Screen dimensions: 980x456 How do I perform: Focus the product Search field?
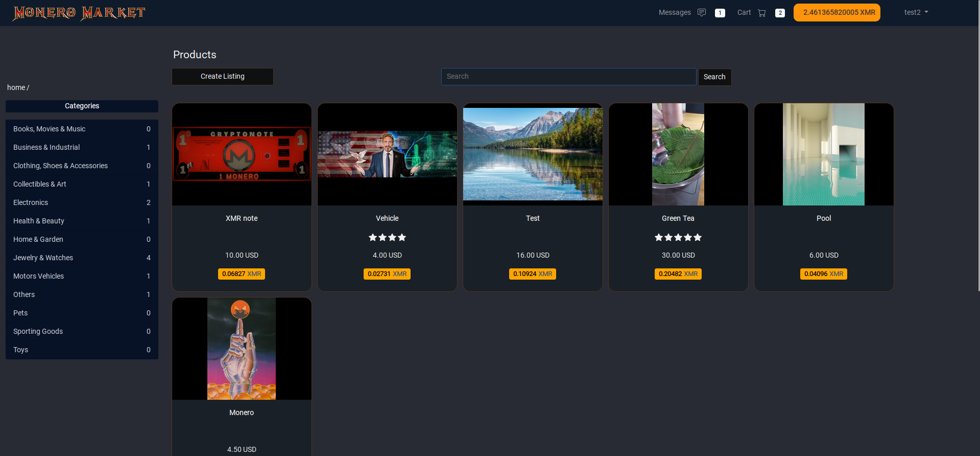tap(568, 77)
